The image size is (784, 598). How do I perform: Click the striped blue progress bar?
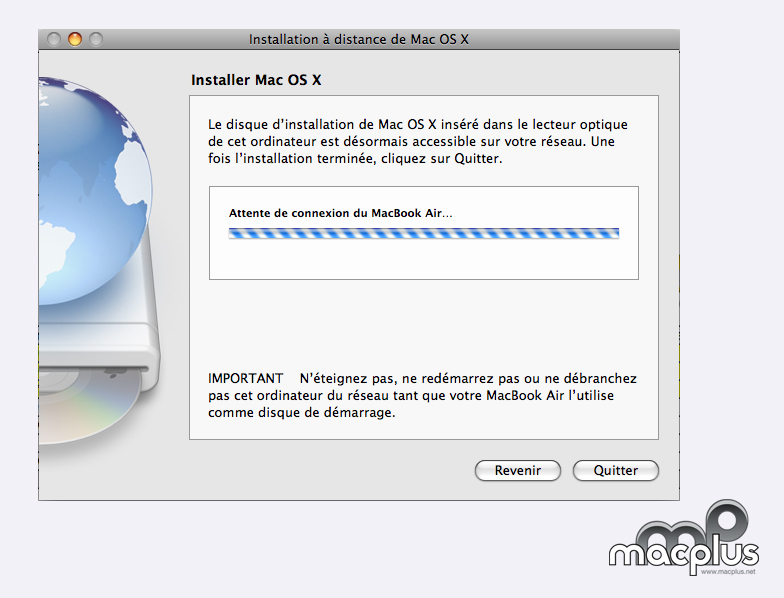point(424,233)
